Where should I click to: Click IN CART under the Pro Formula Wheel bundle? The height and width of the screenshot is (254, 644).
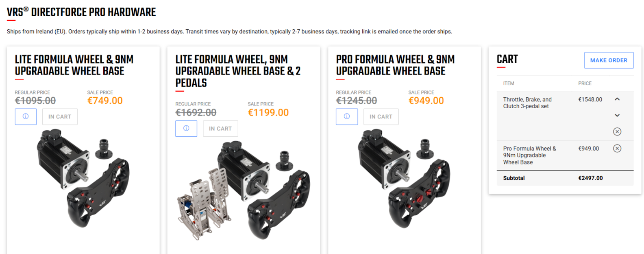tap(381, 117)
